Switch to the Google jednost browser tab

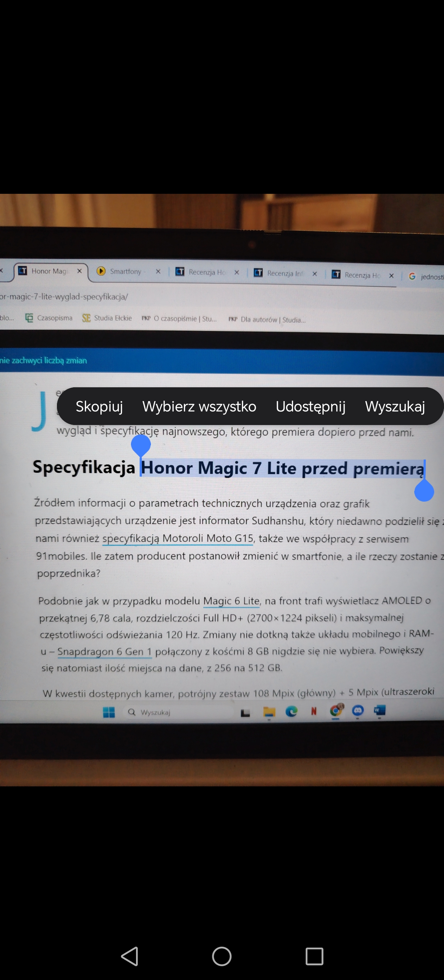(426, 277)
